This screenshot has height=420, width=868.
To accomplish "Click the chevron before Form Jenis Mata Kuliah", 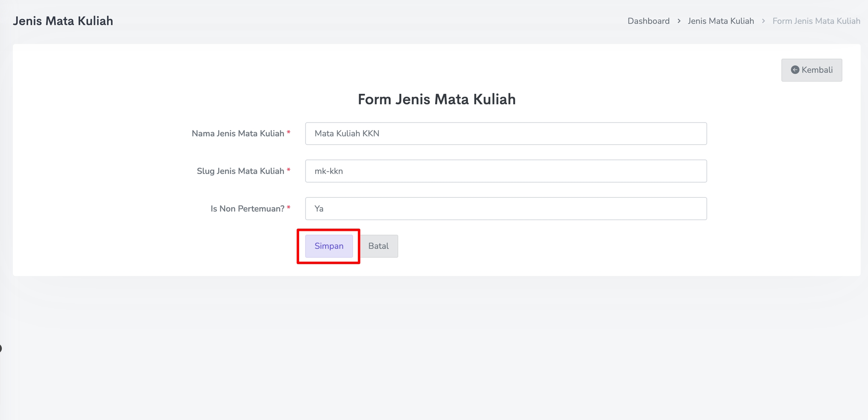I will (x=764, y=21).
